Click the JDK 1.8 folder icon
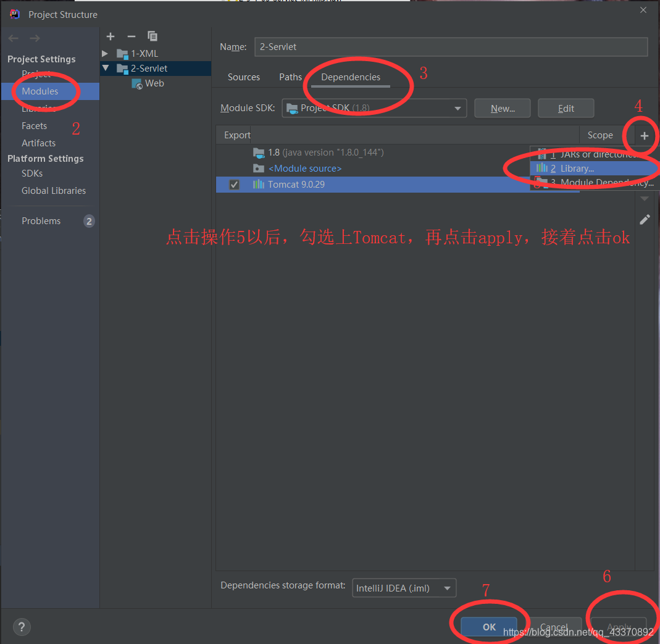Screen dimensions: 660x644 click(259, 153)
